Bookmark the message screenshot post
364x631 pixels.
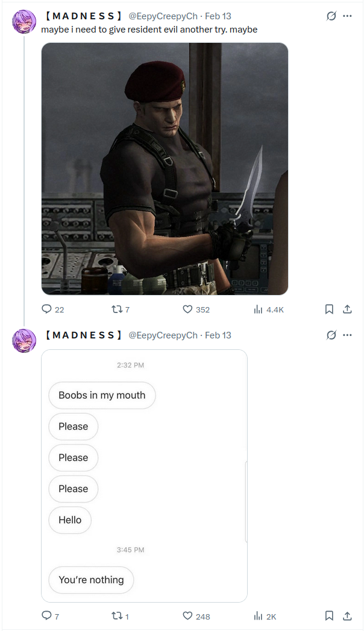point(329,616)
